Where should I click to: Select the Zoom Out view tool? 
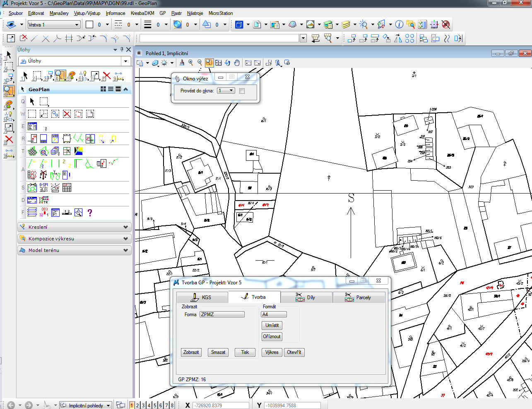(x=200, y=63)
